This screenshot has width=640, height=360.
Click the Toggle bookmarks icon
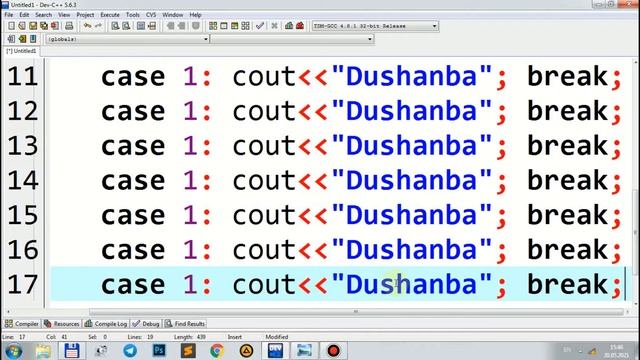[22, 39]
